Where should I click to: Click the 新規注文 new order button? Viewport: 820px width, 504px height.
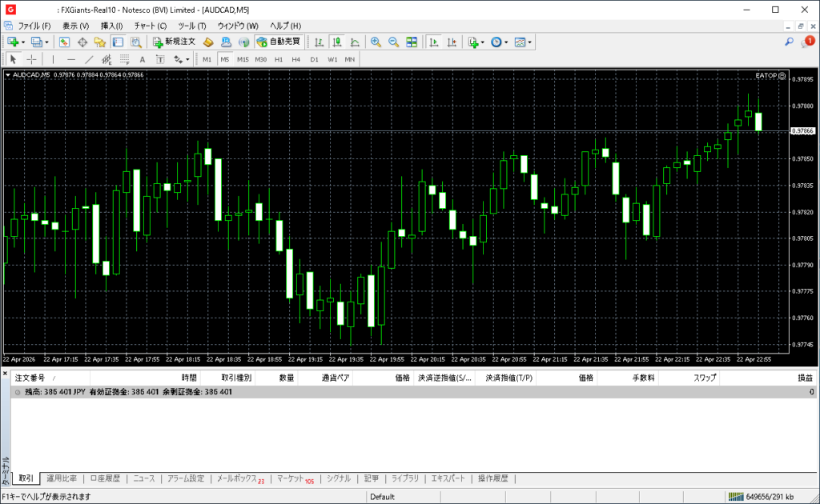click(x=174, y=42)
